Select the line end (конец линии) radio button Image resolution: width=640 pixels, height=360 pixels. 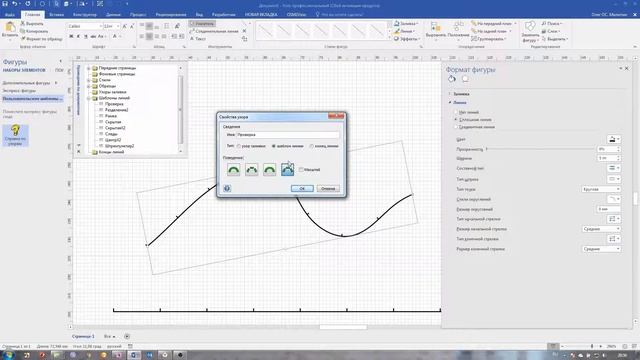311,146
